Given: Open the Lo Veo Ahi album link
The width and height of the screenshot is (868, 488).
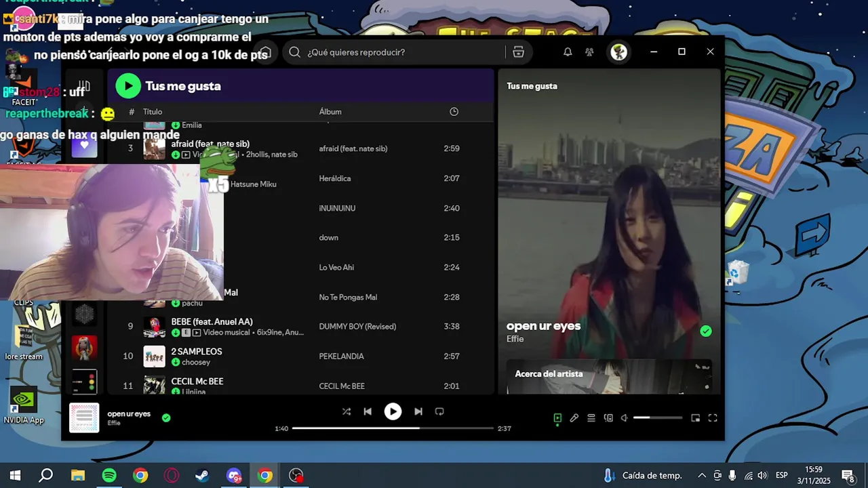Looking at the screenshot, I should tap(336, 268).
